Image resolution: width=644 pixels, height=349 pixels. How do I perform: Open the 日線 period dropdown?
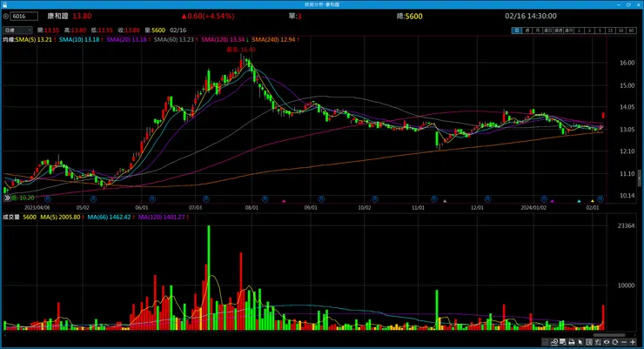click(17, 30)
